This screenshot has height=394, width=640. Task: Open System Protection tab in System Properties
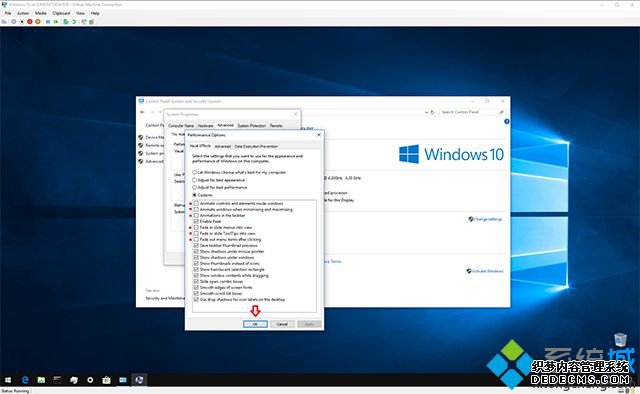click(251, 125)
